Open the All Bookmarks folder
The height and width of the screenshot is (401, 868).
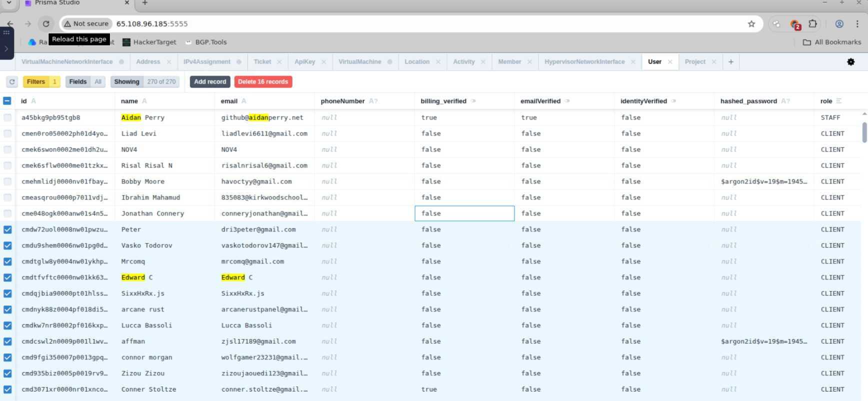tap(831, 42)
